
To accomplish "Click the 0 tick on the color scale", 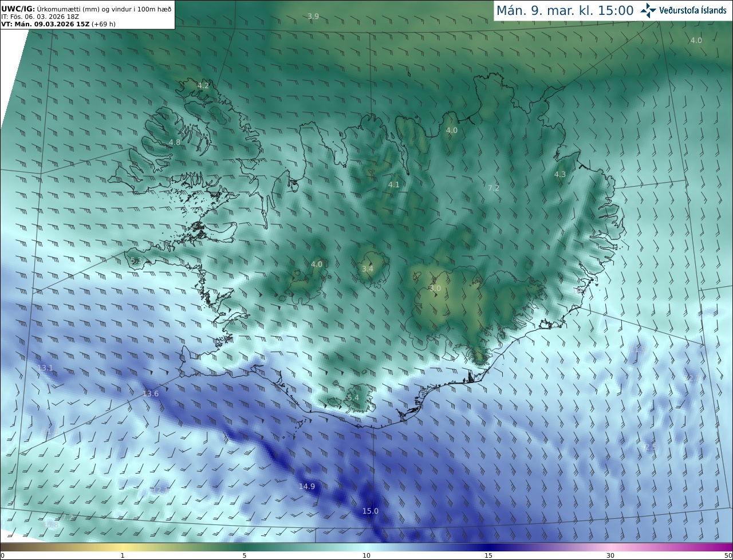I will (x=2, y=555).
